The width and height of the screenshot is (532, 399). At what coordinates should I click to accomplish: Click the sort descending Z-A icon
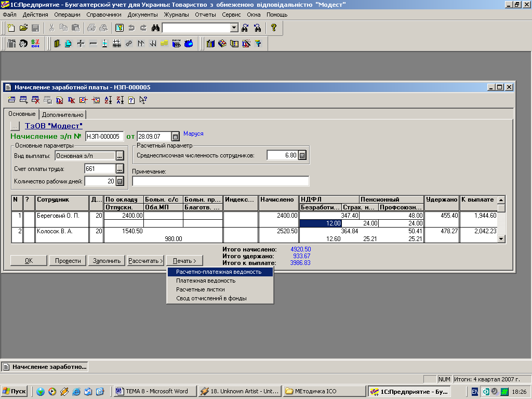120,100
